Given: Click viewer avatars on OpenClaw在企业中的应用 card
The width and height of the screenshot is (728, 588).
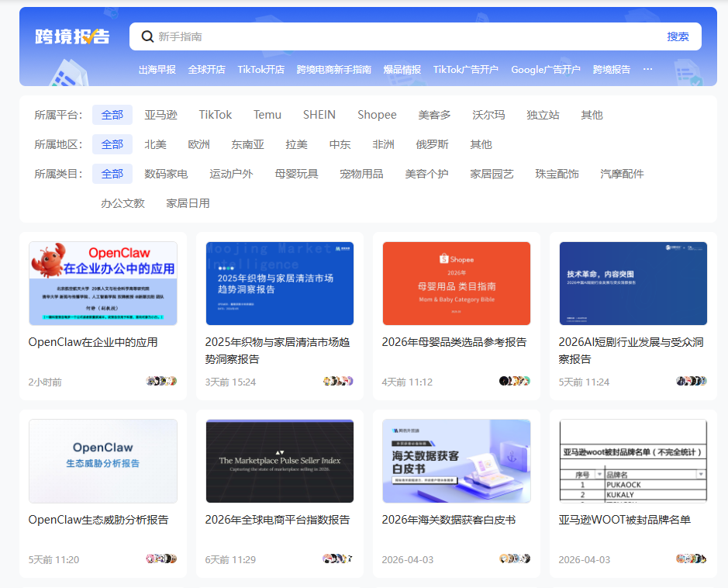Looking at the screenshot, I should pos(161,381).
